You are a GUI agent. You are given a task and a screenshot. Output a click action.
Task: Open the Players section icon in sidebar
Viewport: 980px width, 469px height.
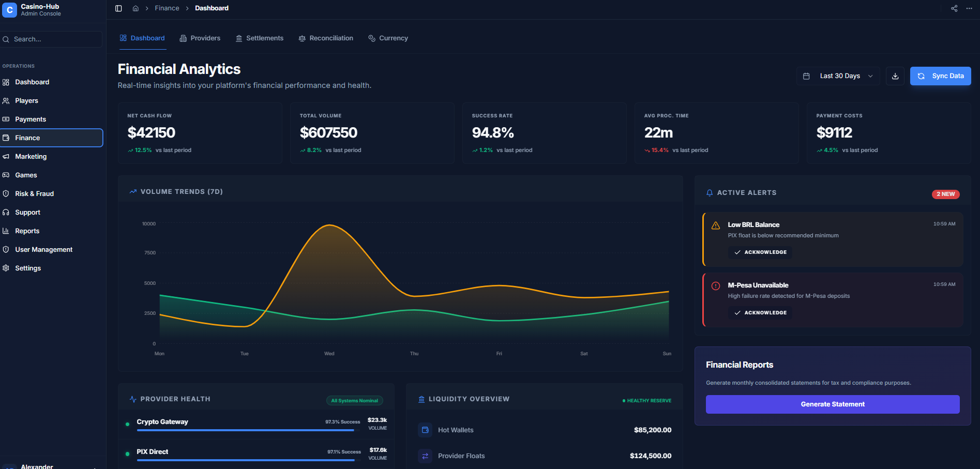pyautogui.click(x=6, y=100)
